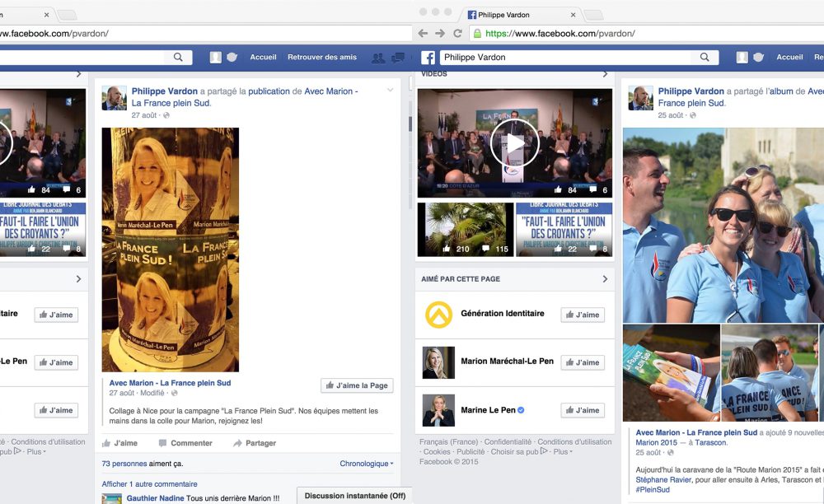Go to Accueil in right window
824x504 pixels.
[790, 57]
